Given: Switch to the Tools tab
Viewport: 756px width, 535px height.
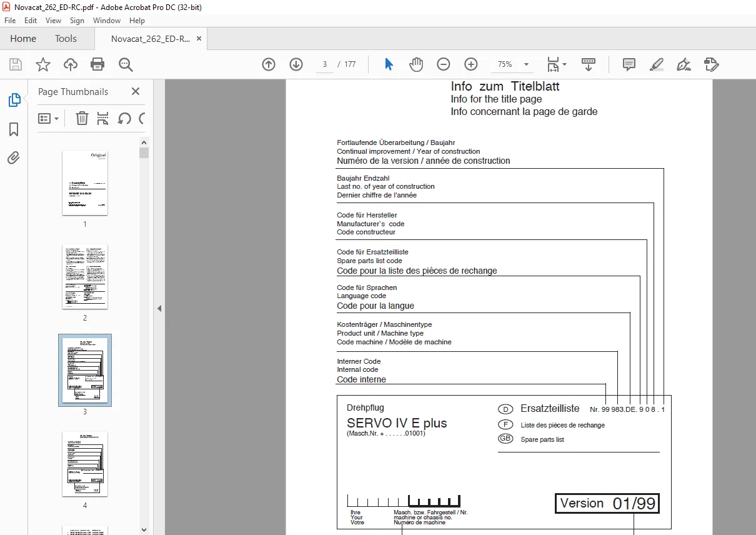Looking at the screenshot, I should pos(66,39).
